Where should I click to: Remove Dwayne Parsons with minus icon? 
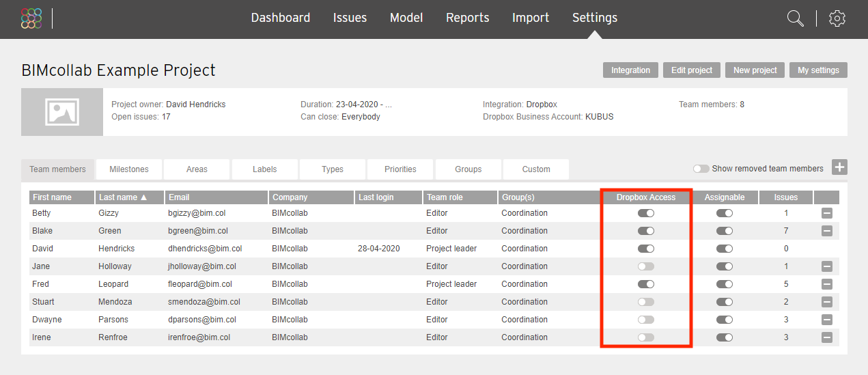(x=827, y=320)
